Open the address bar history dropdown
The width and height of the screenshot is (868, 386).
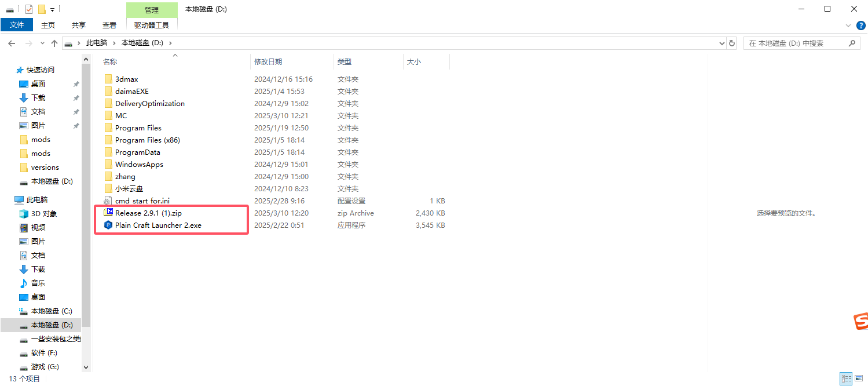[721, 43]
